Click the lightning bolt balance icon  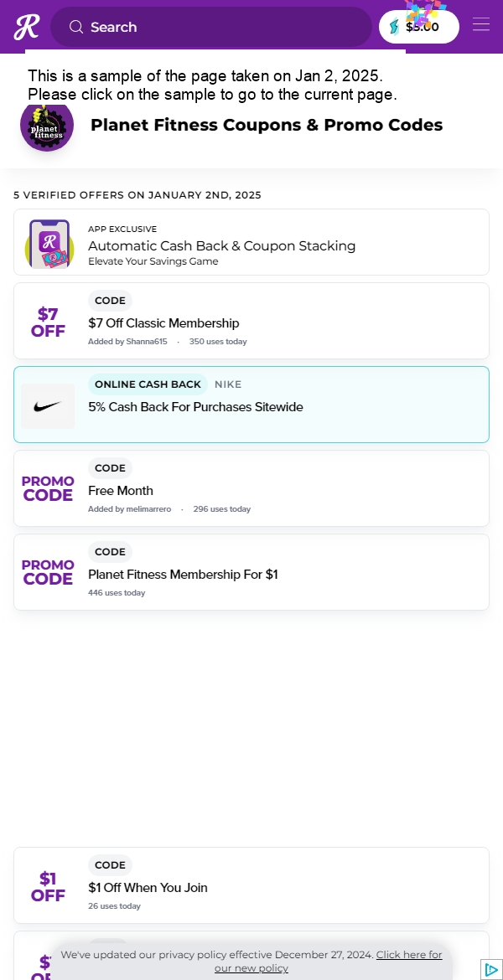(x=394, y=27)
